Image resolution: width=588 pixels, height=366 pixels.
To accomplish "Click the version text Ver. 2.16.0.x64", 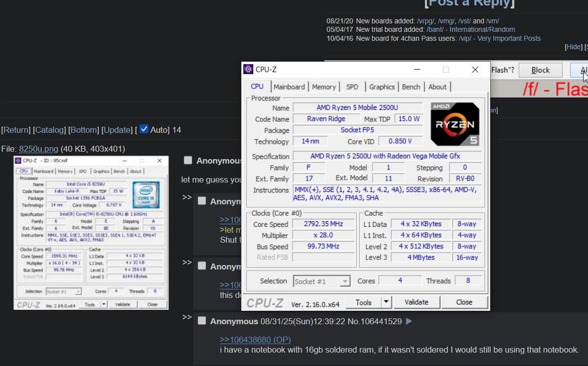I will coord(315,304).
